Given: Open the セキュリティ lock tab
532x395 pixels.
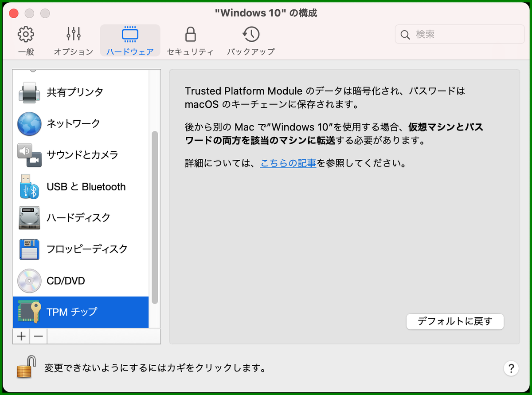Looking at the screenshot, I should (190, 41).
